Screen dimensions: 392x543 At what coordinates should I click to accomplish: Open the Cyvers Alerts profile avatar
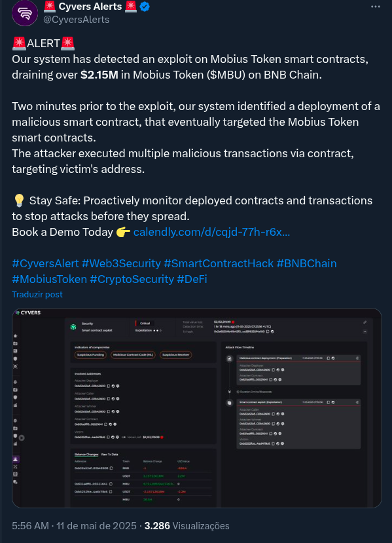coord(25,13)
